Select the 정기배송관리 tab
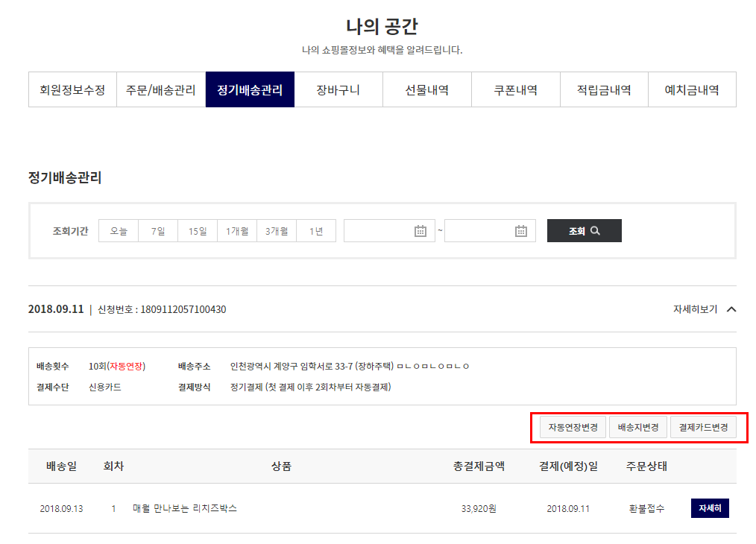Screen dimensions: 756x544 coord(250,90)
